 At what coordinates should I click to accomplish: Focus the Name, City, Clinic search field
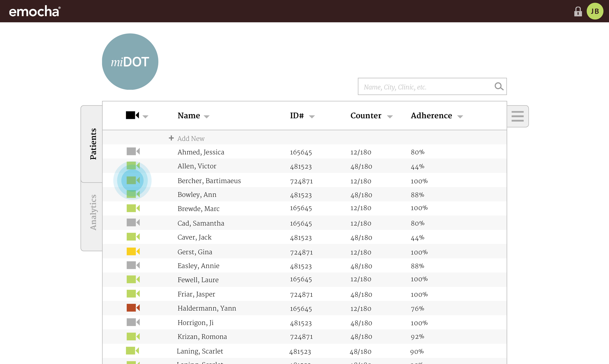pyautogui.click(x=432, y=86)
